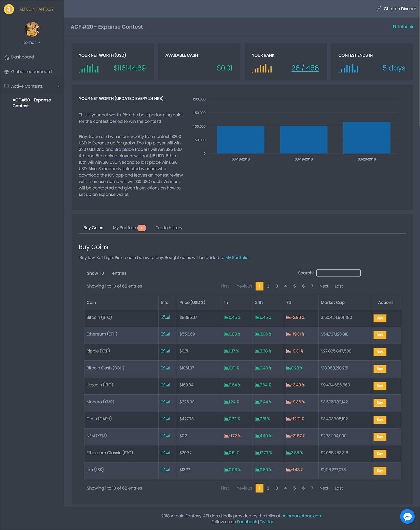Click the Chat on Discord link icon

379,9
